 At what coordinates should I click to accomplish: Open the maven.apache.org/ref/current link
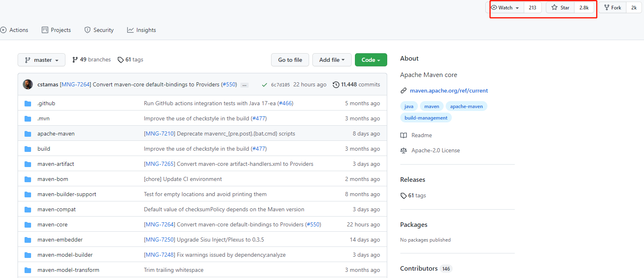click(449, 90)
